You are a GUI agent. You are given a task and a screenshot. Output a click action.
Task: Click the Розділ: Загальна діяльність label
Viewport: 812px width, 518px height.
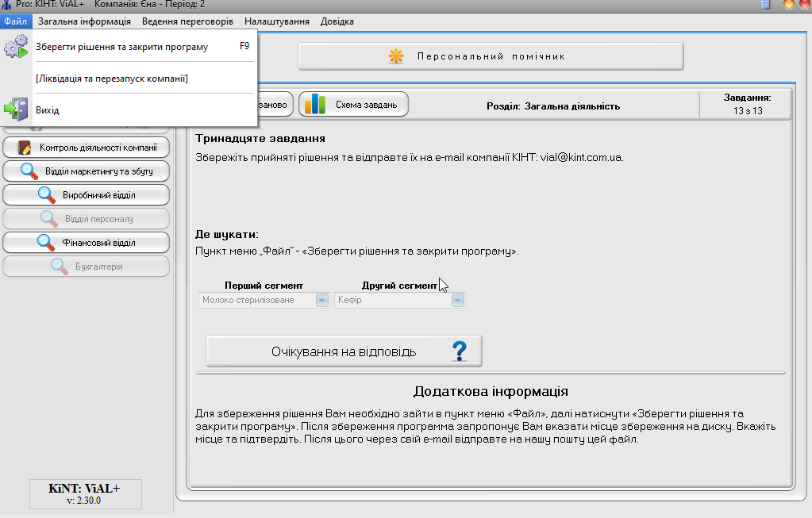click(x=553, y=106)
